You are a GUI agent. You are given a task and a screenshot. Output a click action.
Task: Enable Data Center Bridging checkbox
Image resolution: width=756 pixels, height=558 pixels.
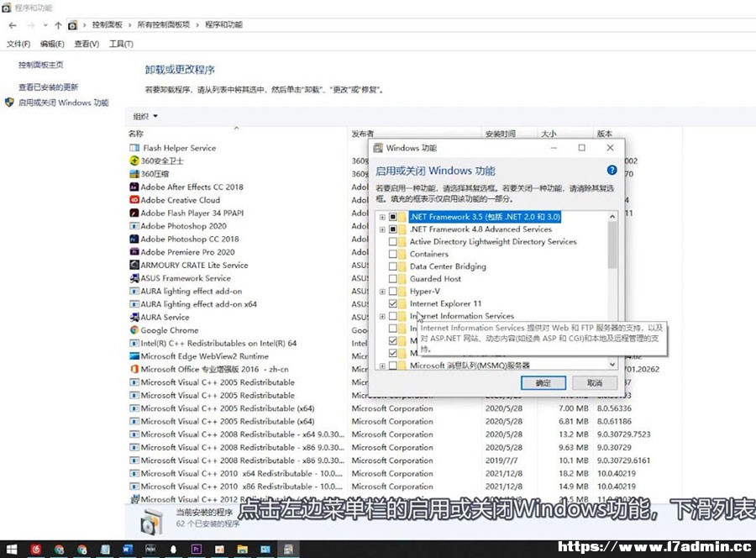393,266
